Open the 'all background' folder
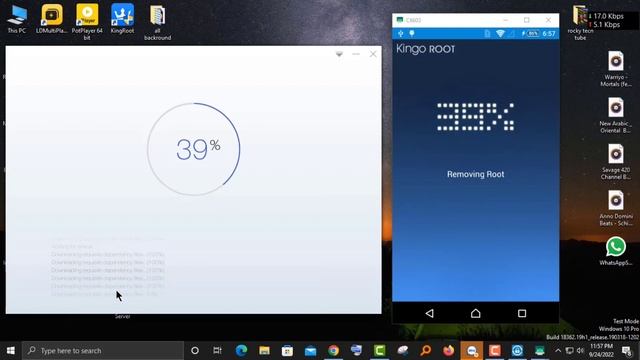640x360 pixels. click(158, 22)
